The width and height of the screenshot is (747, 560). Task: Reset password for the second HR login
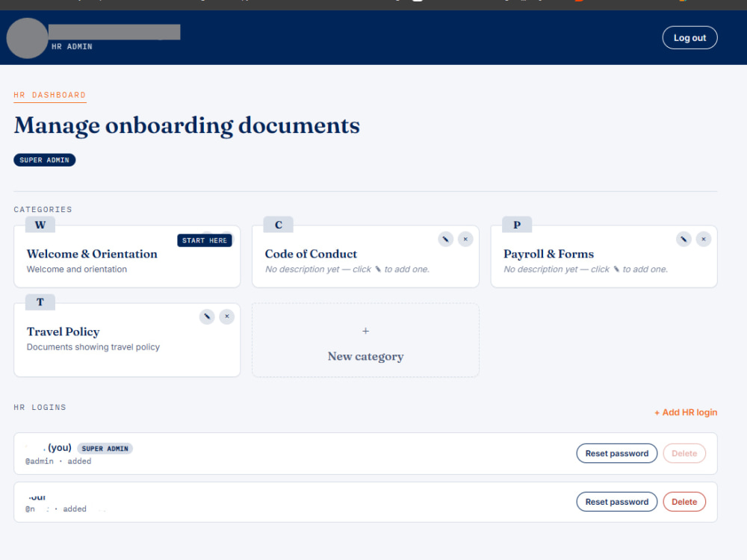coord(616,502)
